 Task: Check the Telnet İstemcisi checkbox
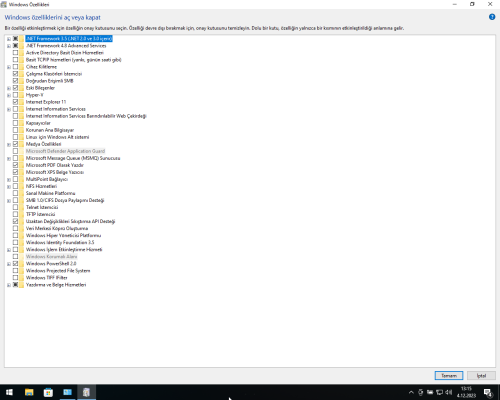[x=15, y=207]
